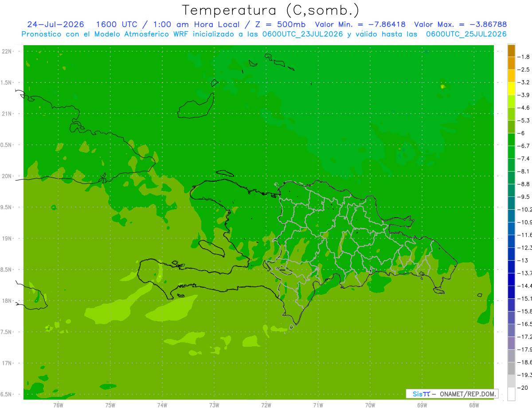Screen dimensions: 532x411
Task: Click the "-9.5" colorbar value
Action: coord(524,197)
